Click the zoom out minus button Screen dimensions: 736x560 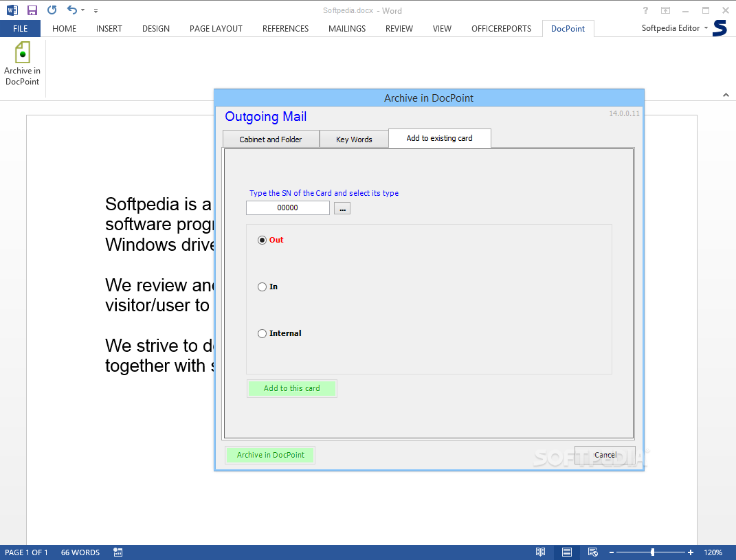coord(612,552)
